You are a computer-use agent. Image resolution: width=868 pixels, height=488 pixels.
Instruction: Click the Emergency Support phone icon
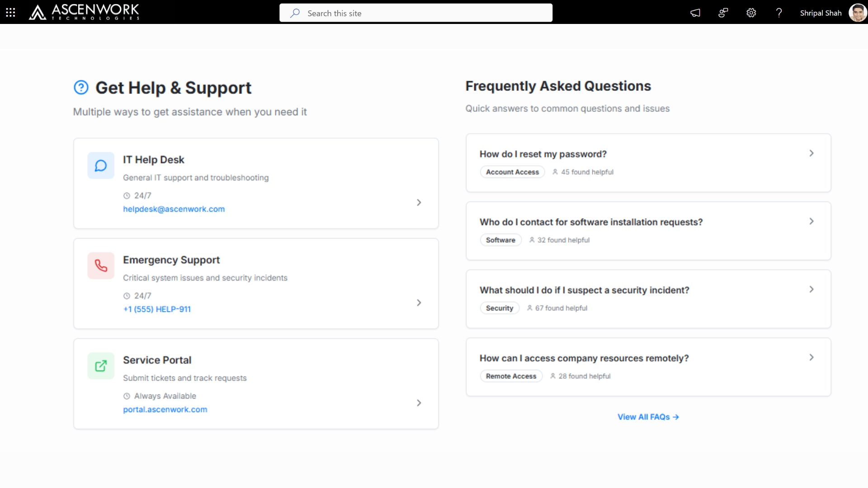pos(101,266)
